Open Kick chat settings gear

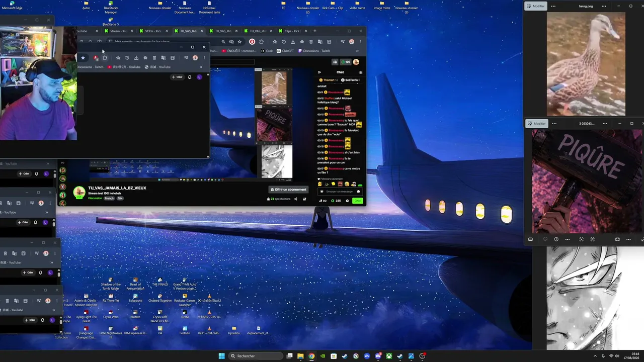[347, 201]
